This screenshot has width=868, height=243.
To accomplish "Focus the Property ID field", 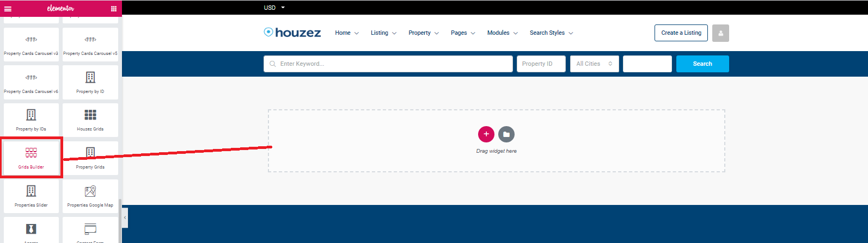I will [x=541, y=64].
